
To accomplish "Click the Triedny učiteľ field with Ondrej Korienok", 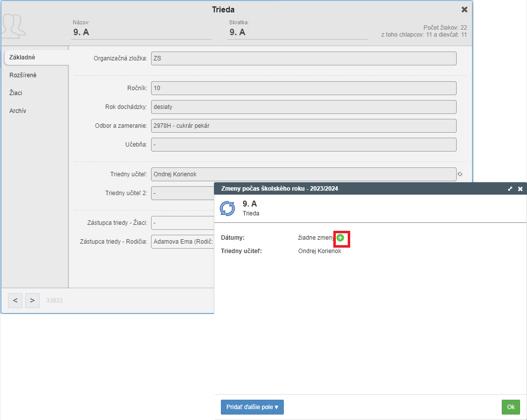I will [x=303, y=174].
